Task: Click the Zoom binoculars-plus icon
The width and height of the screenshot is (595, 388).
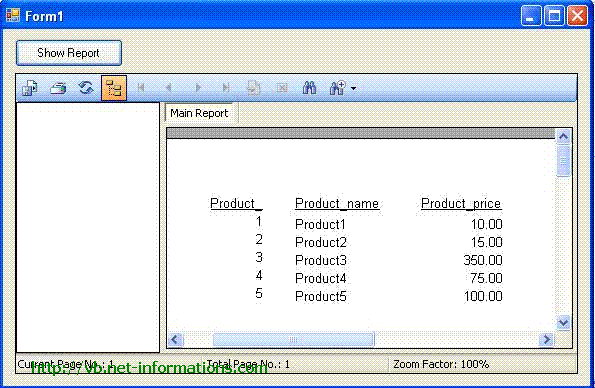Action: coord(338,88)
